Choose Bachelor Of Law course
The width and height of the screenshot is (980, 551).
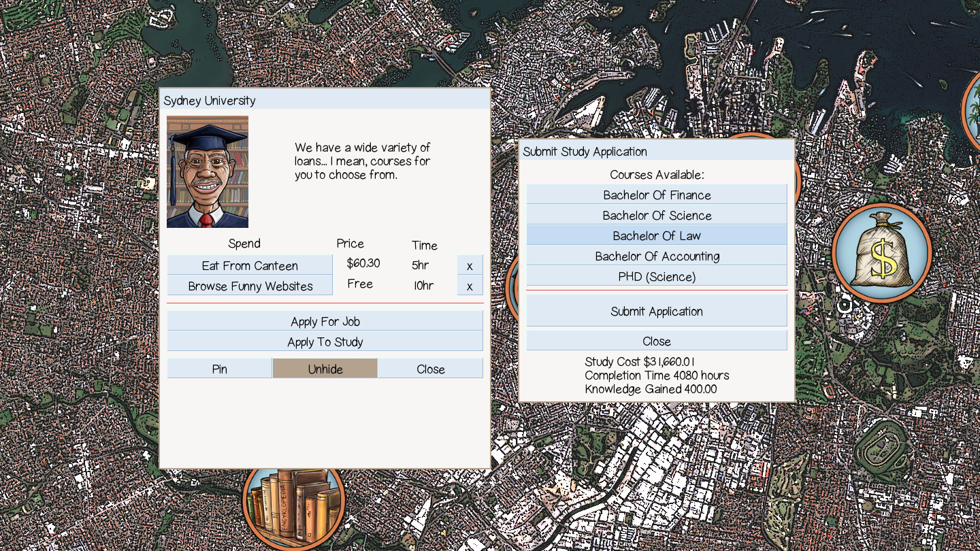click(x=656, y=235)
